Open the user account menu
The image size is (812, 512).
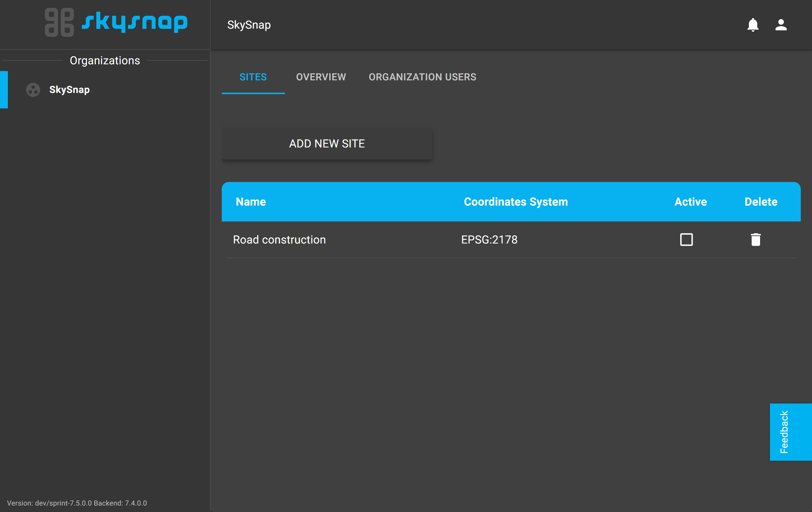(x=781, y=25)
